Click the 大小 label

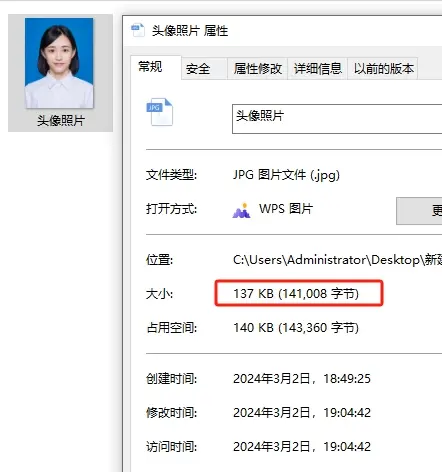pos(159,294)
